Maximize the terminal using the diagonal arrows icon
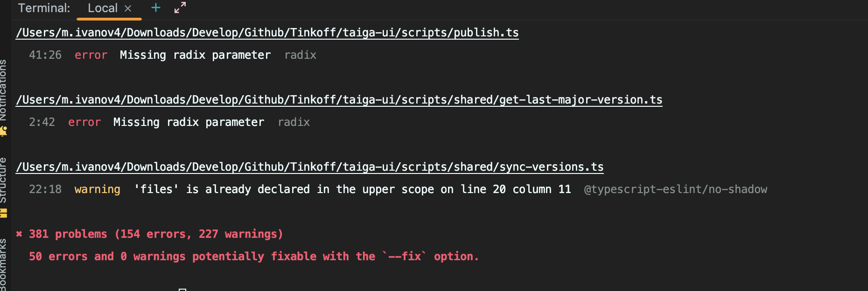Image resolution: width=868 pixels, height=291 pixels. pos(179,7)
